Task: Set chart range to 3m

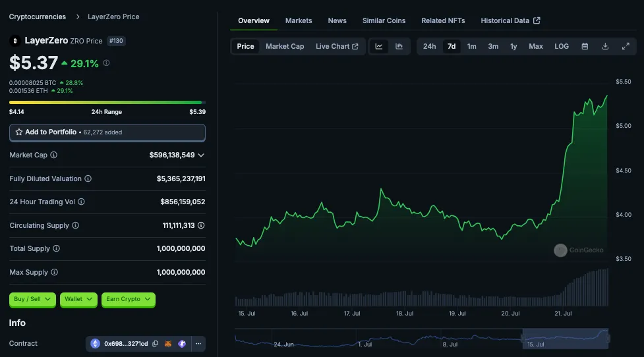Action: click(x=493, y=46)
